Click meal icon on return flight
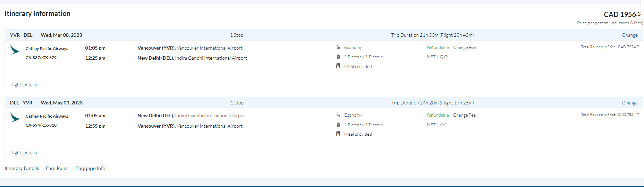This screenshot has height=187, width=644. pyautogui.click(x=338, y=134)
